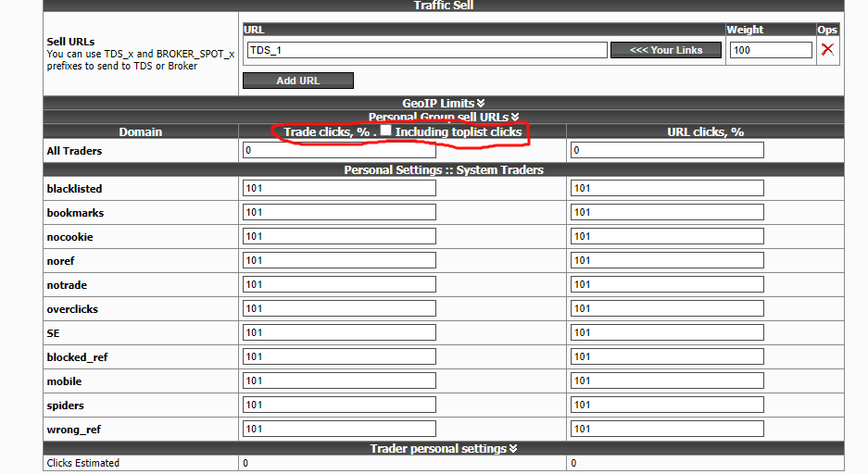The height and width of the screenshot is (474, 868).
Task: Click the spiders row label
Action: point(66,405)
